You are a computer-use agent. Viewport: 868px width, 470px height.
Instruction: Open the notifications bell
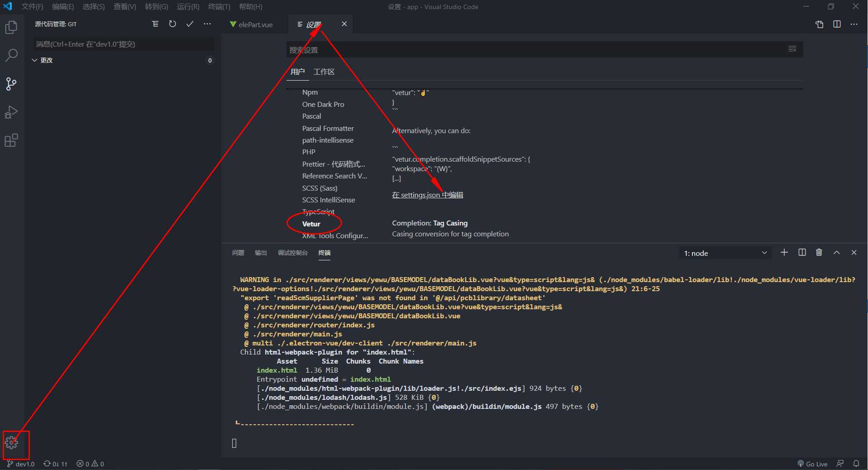pos(856,464)
